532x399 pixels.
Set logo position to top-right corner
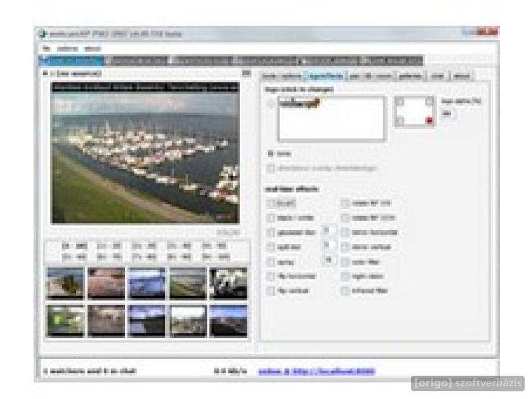tap(429, 102)
